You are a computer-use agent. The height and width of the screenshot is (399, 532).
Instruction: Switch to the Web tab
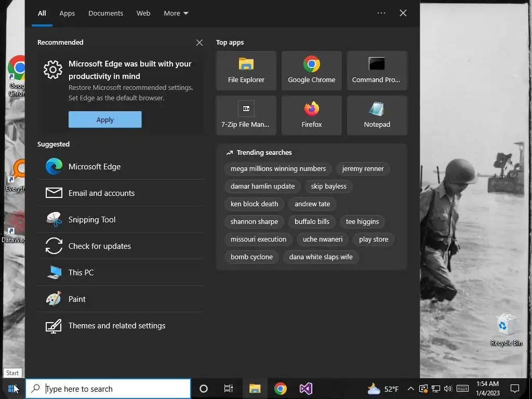click(143, 13)
